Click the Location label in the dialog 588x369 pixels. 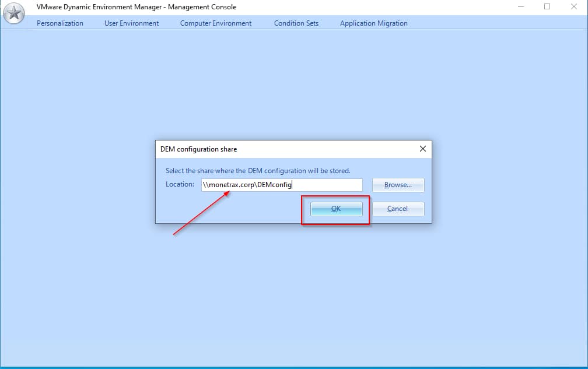tap(180, 185)
